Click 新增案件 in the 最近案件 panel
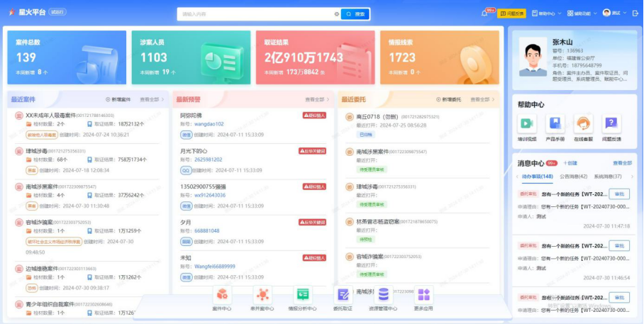Image resolution: width=644 pixels, height=324 pixels. pyautogui.click(x=118, y=99)
